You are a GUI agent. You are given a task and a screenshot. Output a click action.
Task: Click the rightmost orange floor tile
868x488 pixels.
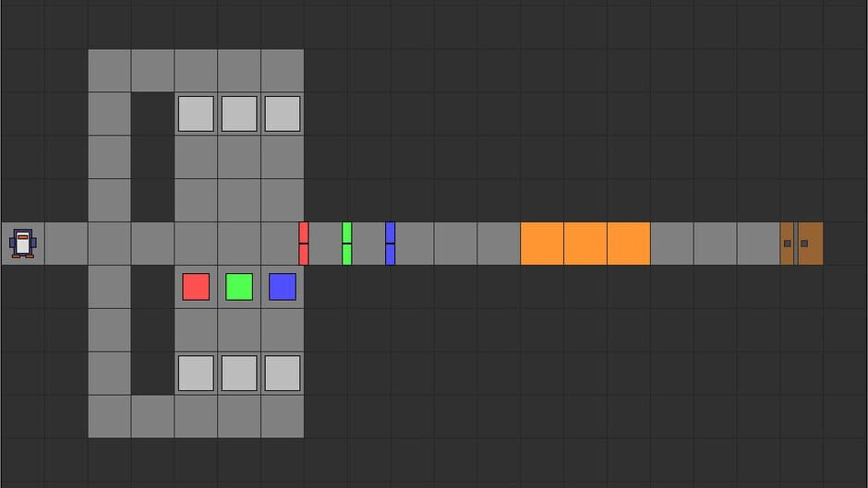pyautogui.click(x=629, y=244)
